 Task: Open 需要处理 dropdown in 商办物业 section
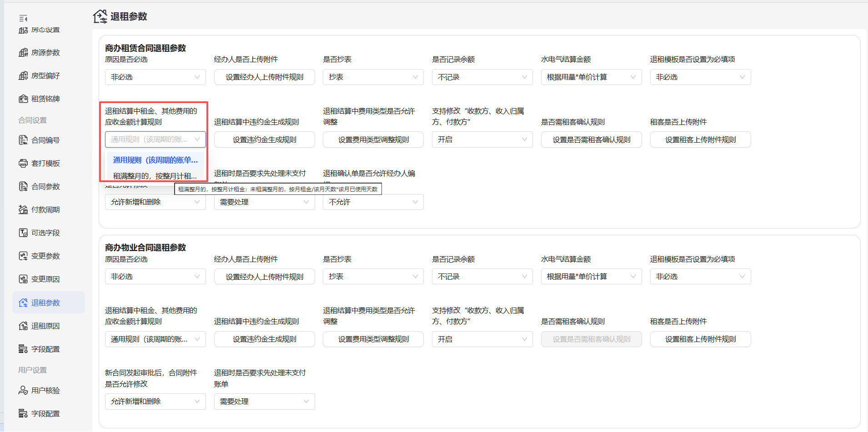(x=264, y=402)
